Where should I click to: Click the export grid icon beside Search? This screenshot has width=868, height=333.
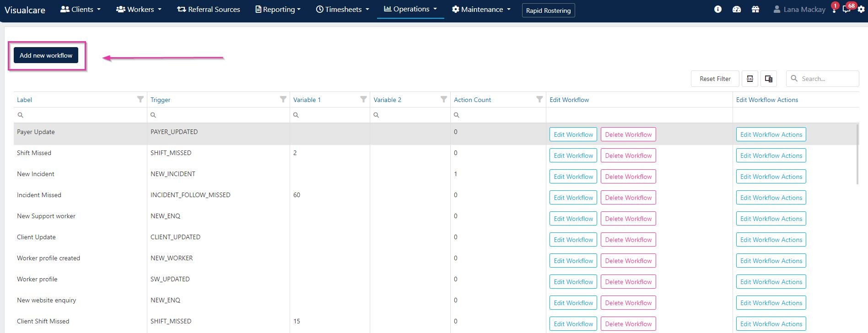tap(769, 79)
